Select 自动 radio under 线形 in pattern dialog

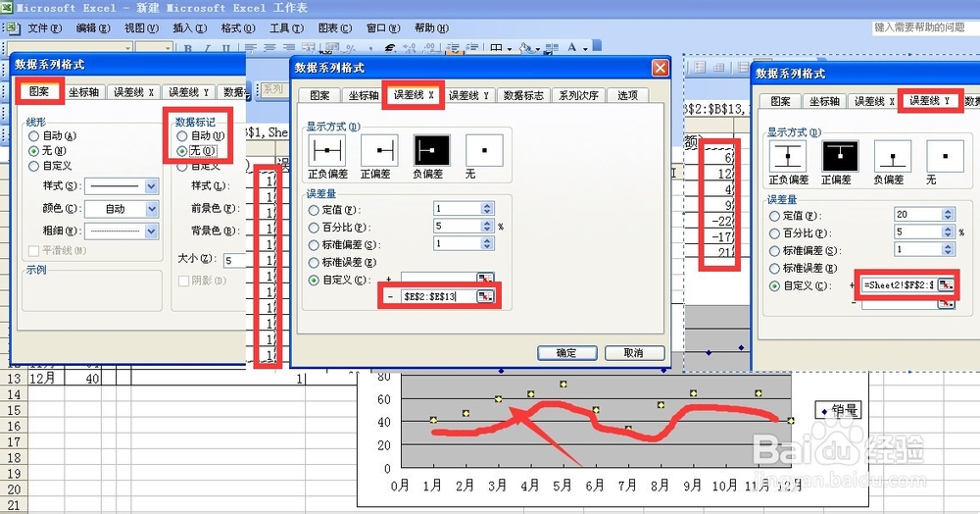tap(33, 135)
